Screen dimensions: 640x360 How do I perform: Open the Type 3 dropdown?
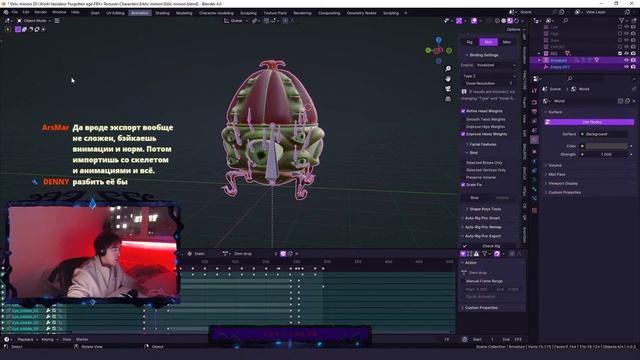[x=489, y=76]
